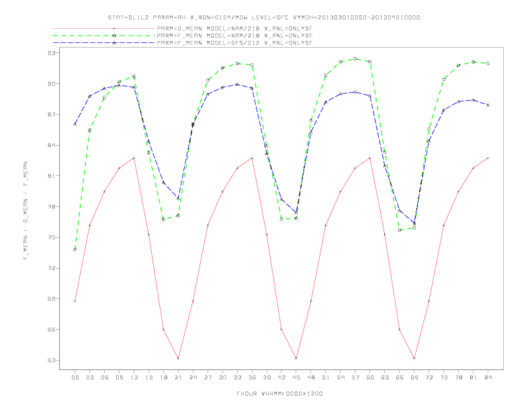Click the blue triangle data point at hour 84
Screen dimensions: 532x411
[x=488, y=105]
